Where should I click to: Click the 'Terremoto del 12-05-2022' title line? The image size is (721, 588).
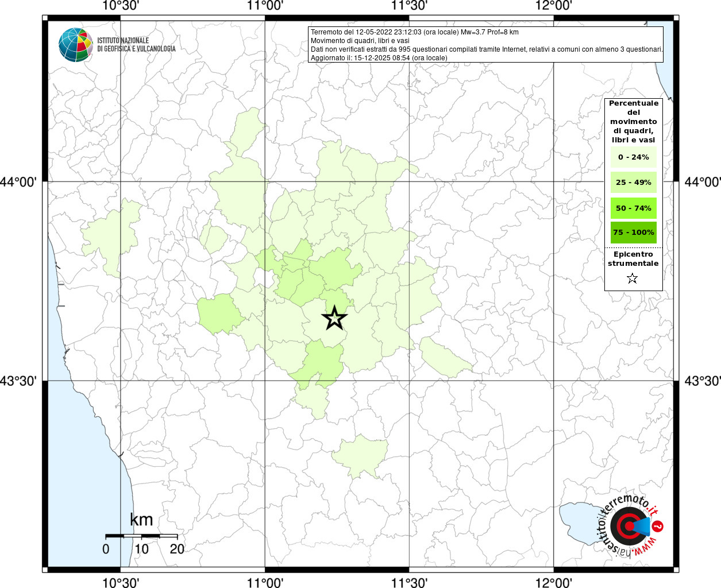click(414, 32)
